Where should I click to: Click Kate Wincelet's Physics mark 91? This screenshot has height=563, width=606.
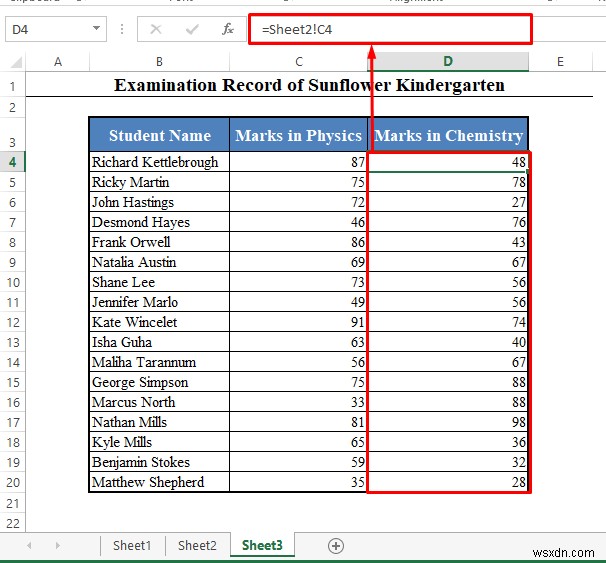(298, 322)
